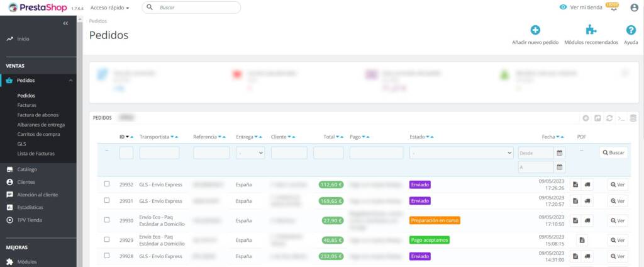Open invoice PDF icon for order 29932
This screenshot has height=267, width=644.
[575, 185]
